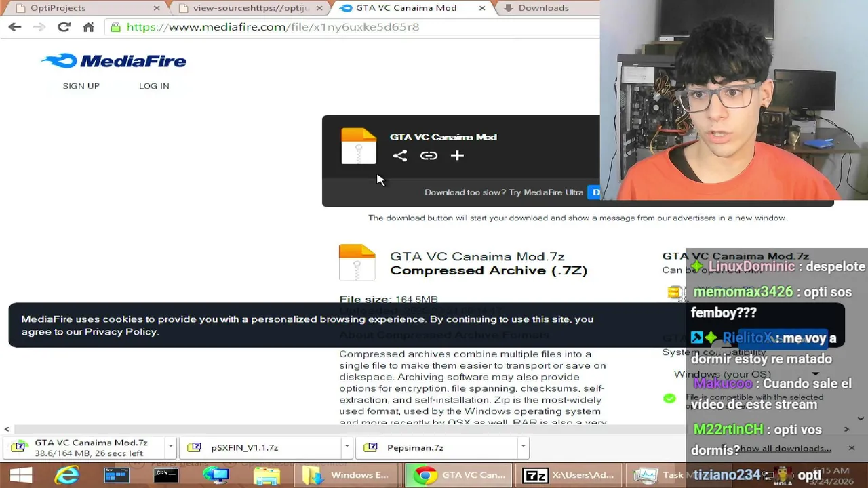Click the plus icon to add the file

(x=457, y=156)
